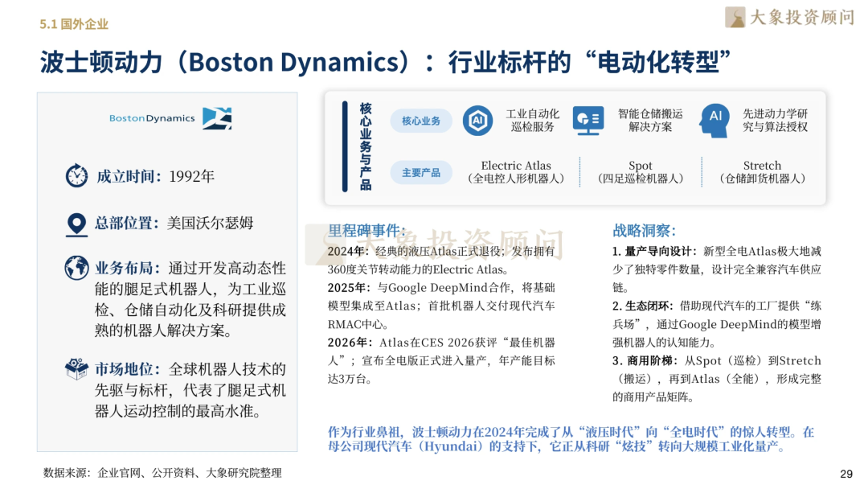Click the 战略洞察 heading

(644, 230)
